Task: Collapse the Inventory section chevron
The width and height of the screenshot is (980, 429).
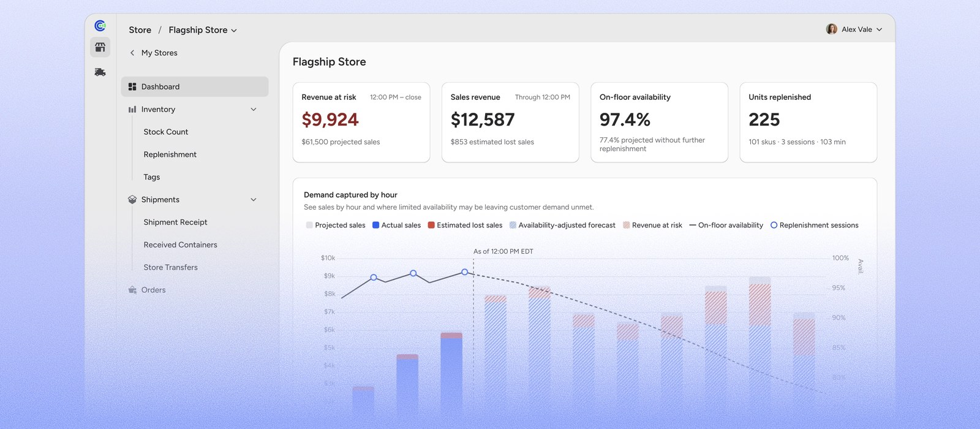Action: 254,110
